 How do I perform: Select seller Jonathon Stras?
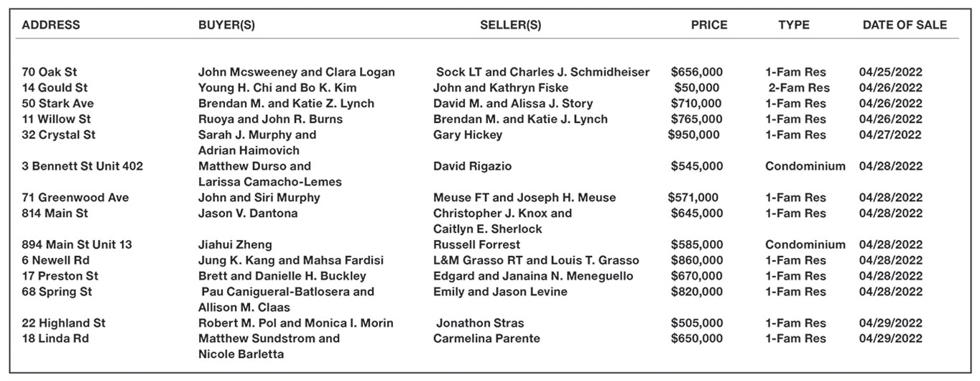480,323
